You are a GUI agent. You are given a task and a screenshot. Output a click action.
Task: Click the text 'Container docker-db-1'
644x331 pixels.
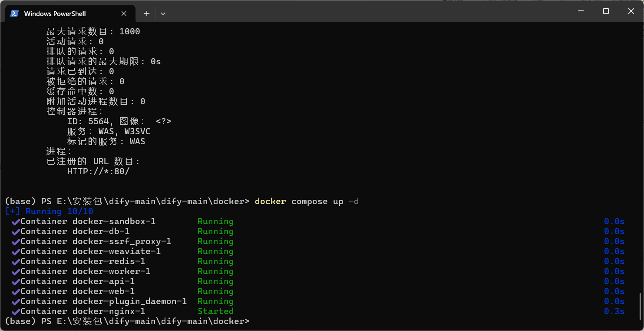[x=75, y=232]
